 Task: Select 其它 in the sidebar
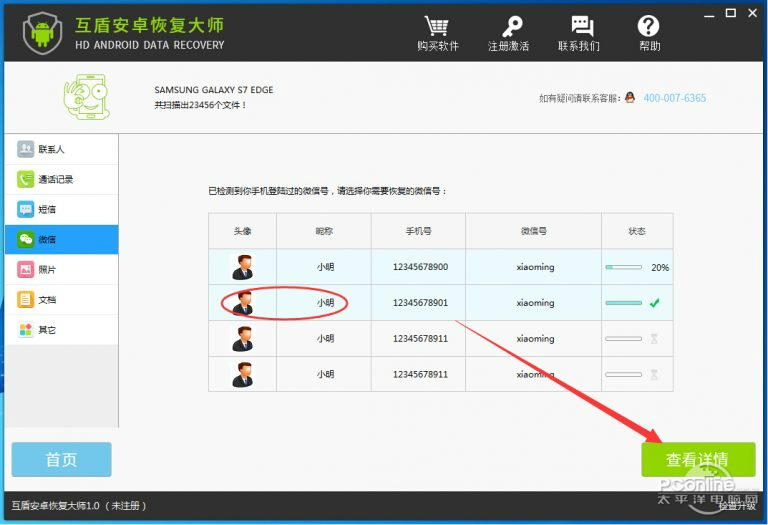pyautogui.click(x=61, y=330)
